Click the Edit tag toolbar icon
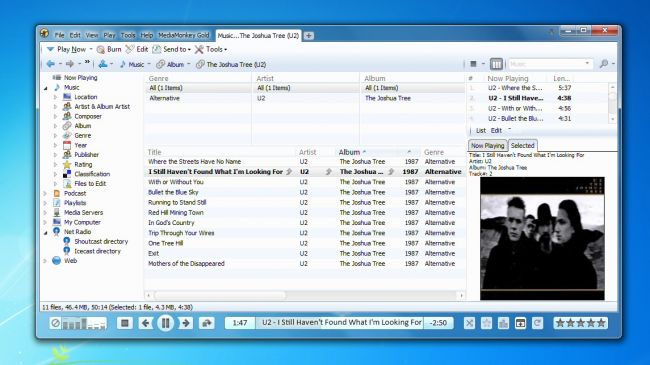 pyautogui.click(x=130, y=49)
